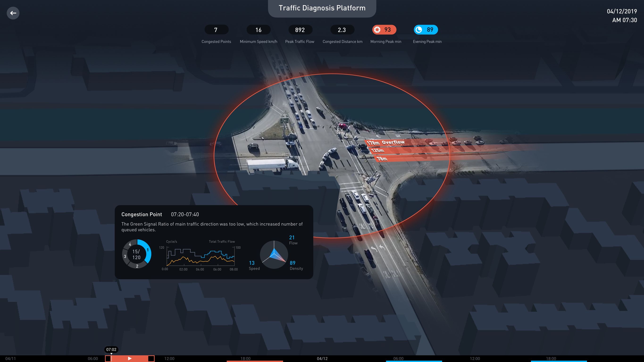Click the 178m Overflow congestion marker

click(385, 142)
